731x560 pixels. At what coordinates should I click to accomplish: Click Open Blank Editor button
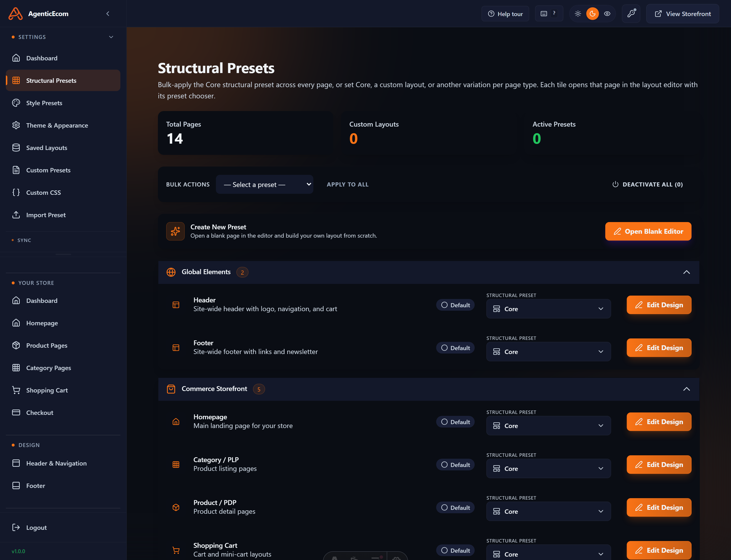pyautogui.click(x=648, y=231)
